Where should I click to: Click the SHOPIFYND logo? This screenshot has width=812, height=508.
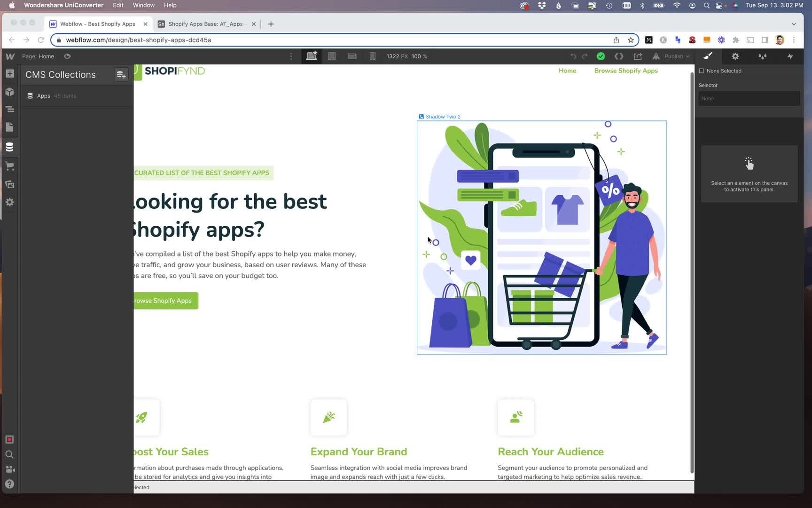tap(170, 71)
